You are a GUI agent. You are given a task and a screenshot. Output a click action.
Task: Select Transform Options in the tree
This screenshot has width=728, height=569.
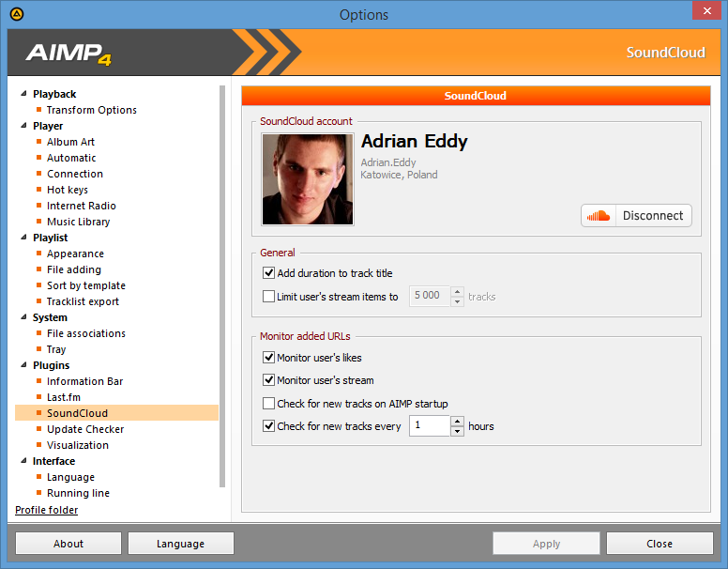tap(91, 110)
